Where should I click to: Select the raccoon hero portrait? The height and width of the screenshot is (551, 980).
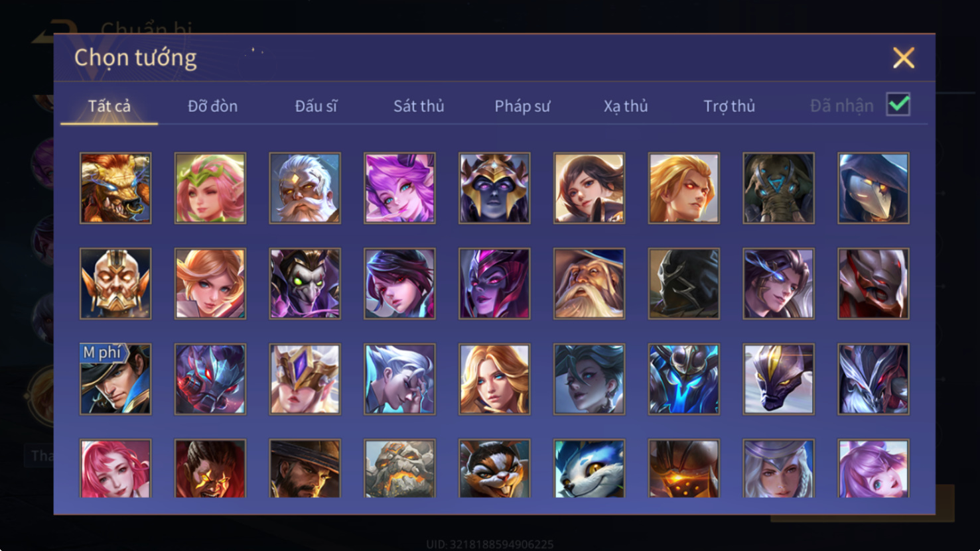pos(494,468)
